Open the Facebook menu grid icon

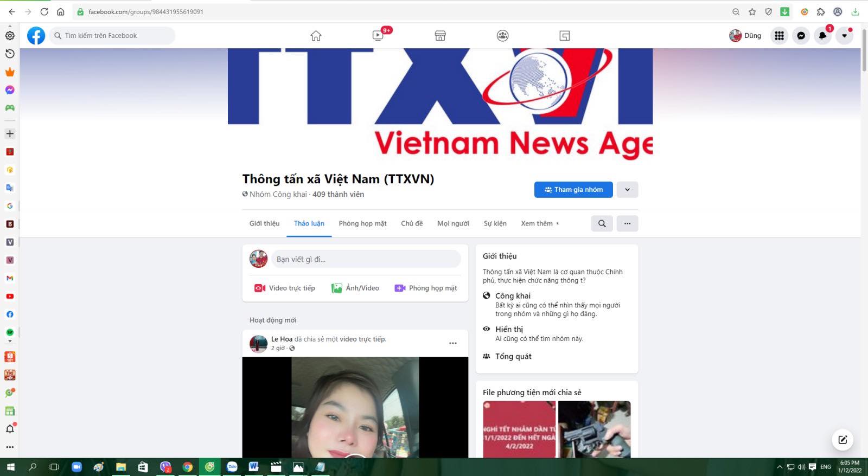[x=779, y=36]
